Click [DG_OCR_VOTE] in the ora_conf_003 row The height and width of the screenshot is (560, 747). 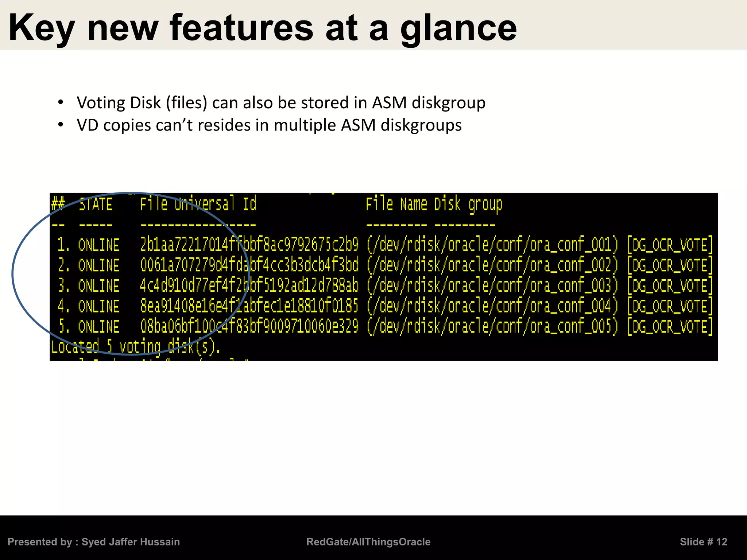(670, 286)
